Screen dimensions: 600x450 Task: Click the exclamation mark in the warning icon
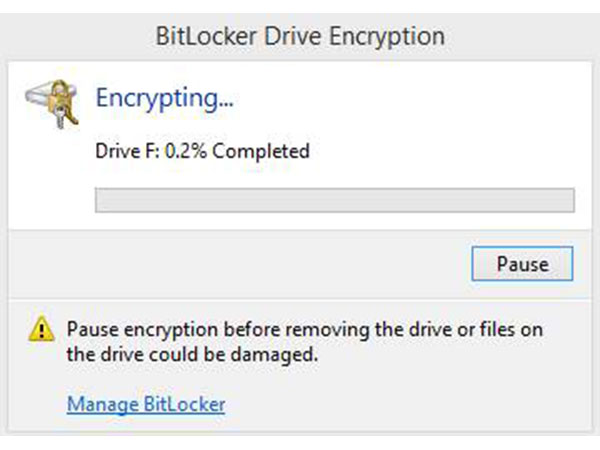coord(42,328)
